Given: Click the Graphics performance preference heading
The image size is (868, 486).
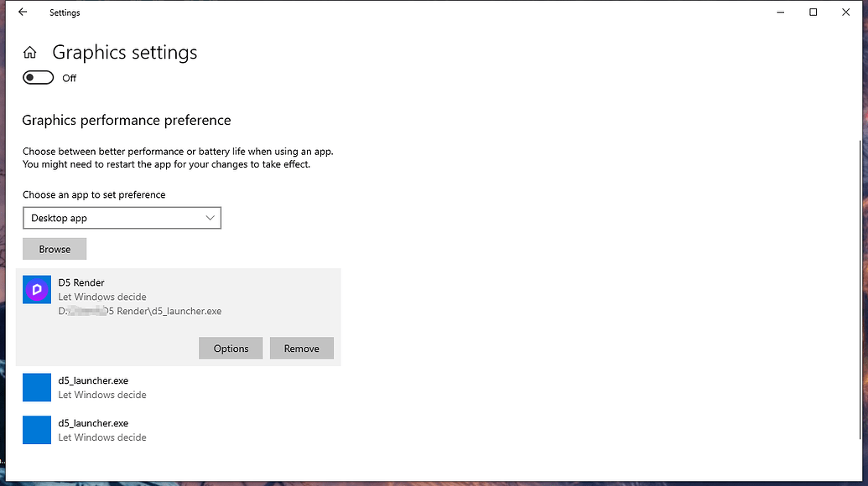Looking at the screenshot, I should pos(126,121).
